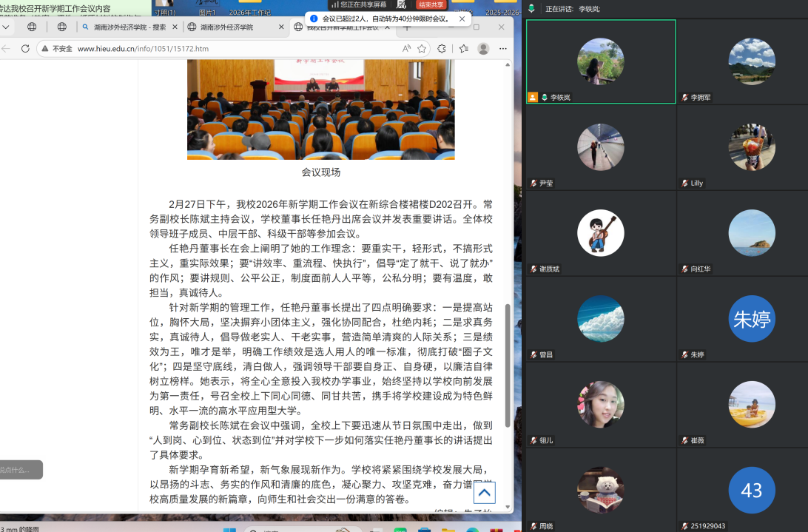808x532 pixels.
Task: Click the green microphone icon beside 正在讲话
Action: 531,8
